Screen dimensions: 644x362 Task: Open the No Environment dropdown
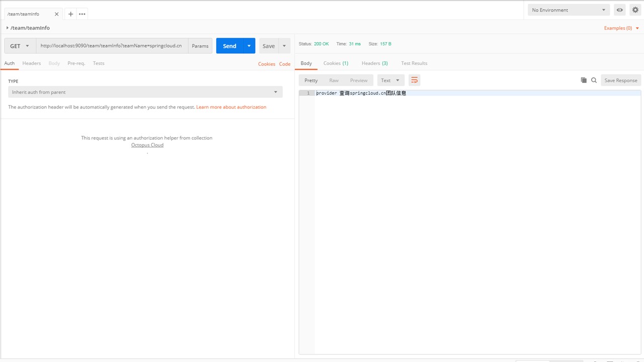[x=569, y=10]
